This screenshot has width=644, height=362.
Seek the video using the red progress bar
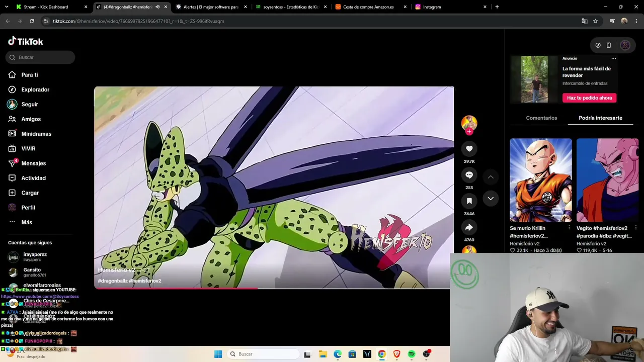pyautogui.click(x=274, y=288)
